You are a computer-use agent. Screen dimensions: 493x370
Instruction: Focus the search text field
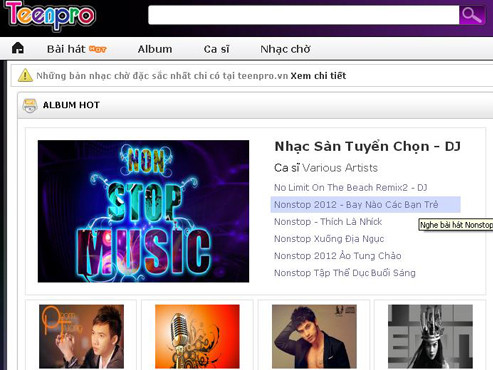[x=303, y=15]
